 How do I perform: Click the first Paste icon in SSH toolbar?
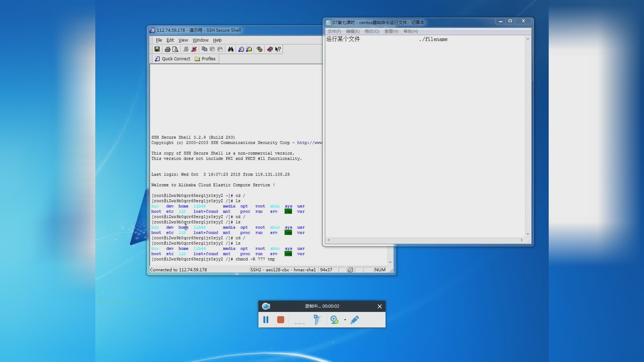pos(212,49)
